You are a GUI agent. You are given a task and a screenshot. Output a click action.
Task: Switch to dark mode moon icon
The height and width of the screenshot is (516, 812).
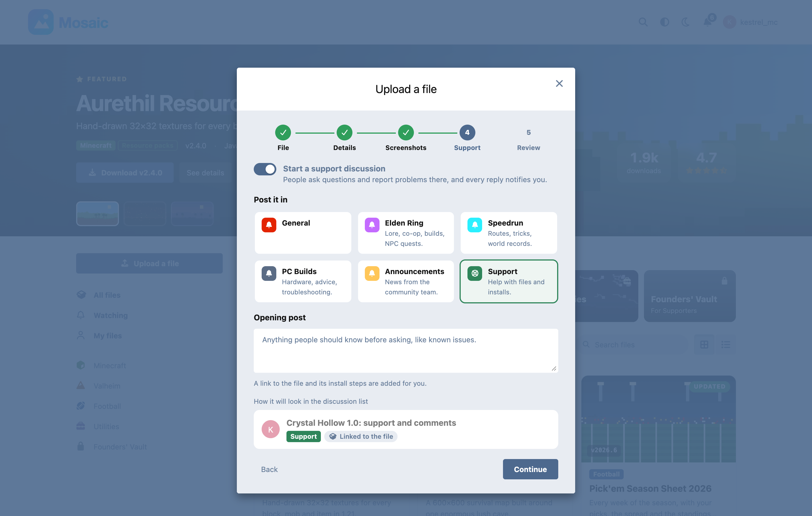[685, 22]
